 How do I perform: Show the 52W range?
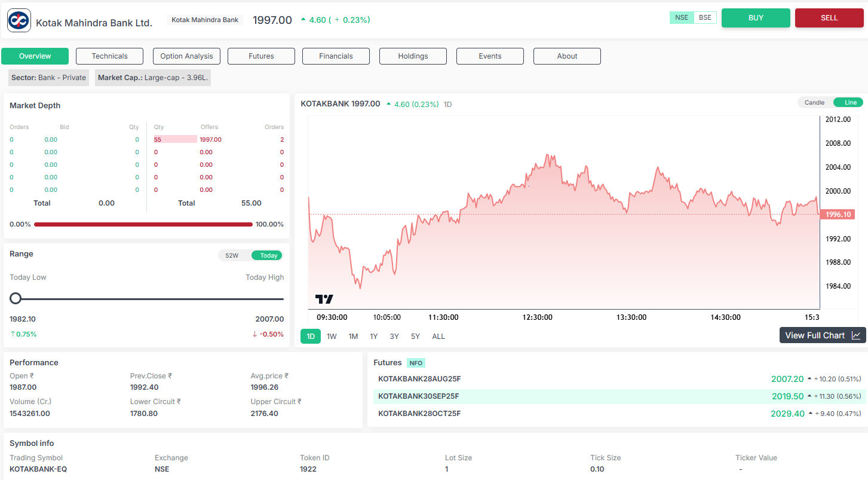(x=232, y=255)
